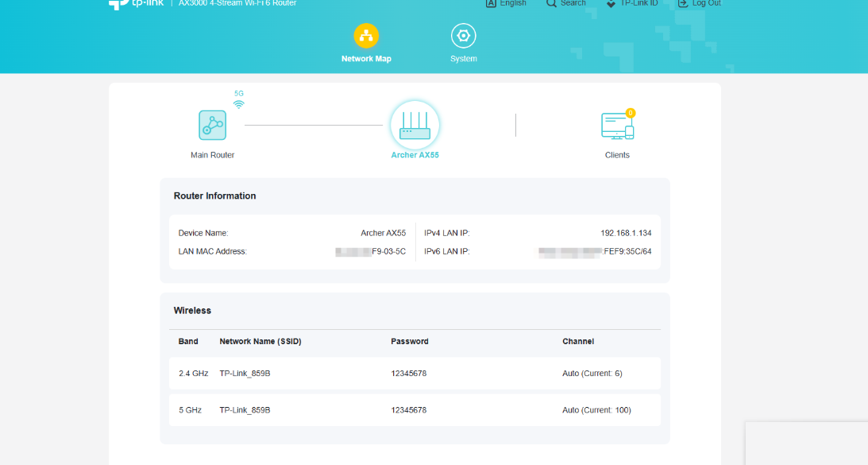This screenshot has height=465, width=868.
Task: Click the 2.4 GHz password 12345678
Action: point(408,374)
